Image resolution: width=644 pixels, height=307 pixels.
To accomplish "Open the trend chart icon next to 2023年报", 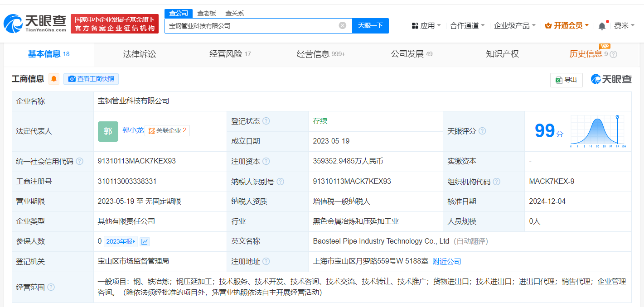I will (145, 241).
